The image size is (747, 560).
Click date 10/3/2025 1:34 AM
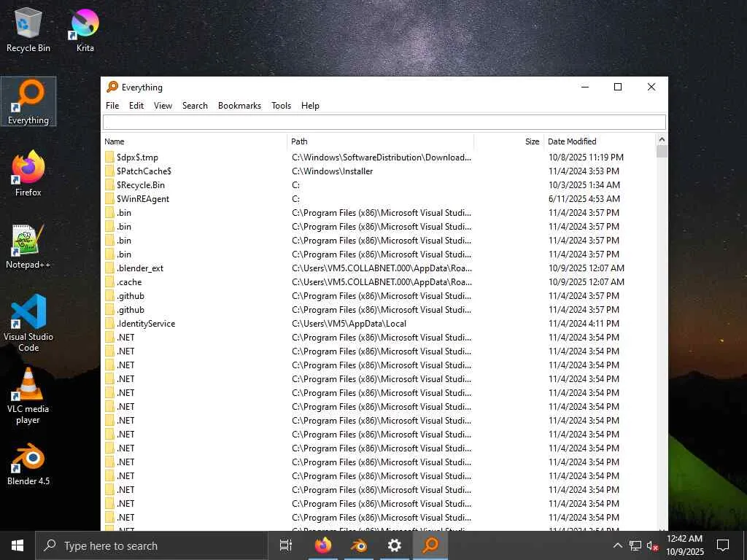pos(584,184)
